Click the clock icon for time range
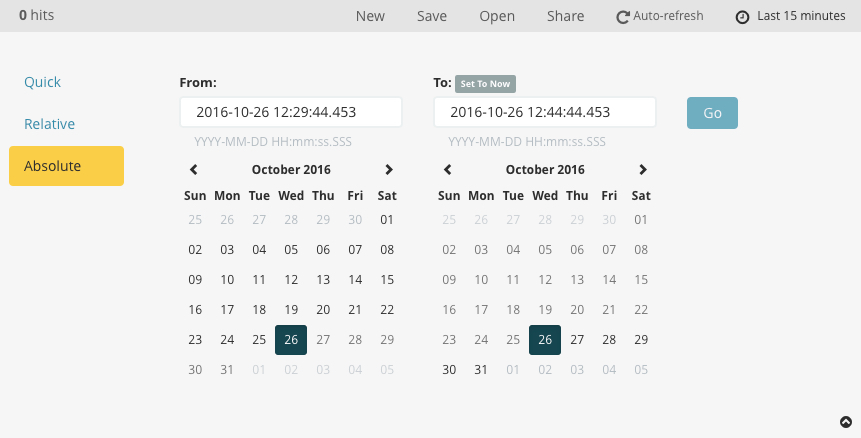This screenshot has width=861, height=438. [742, 17]
